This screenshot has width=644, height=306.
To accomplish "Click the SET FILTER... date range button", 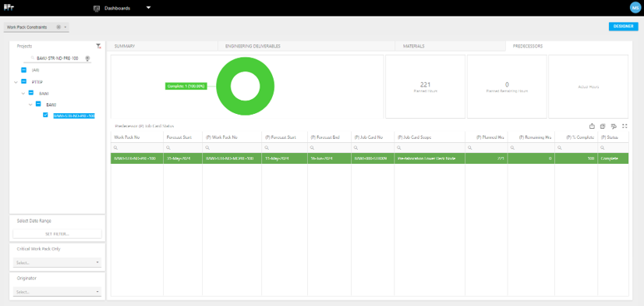I will click(x=57, y=234).
